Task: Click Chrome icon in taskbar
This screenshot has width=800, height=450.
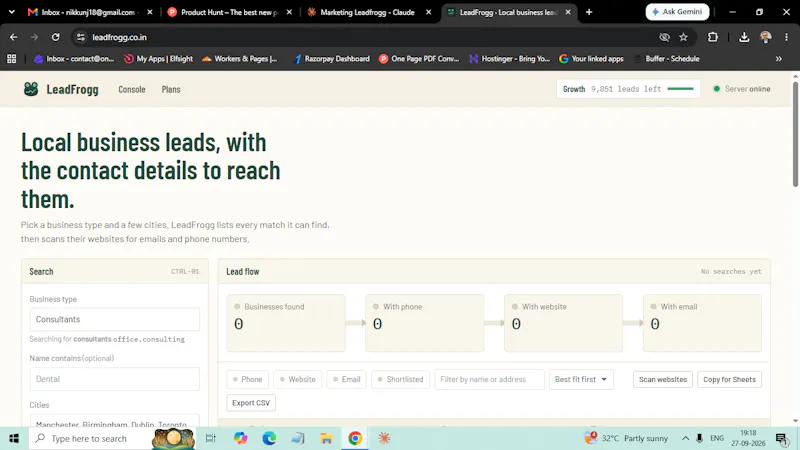Action: pos(355,438)
